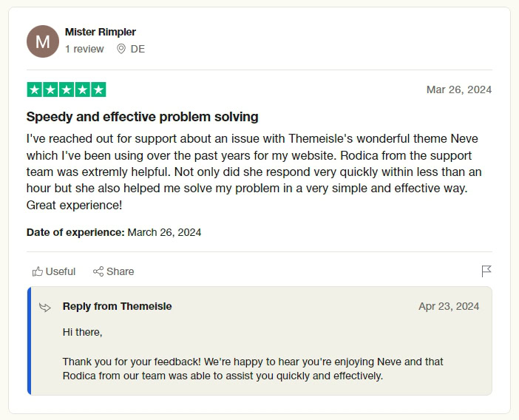Screen dimensions: 519x420
Task: Click the first green rating star
Action: tap(35, 89)
